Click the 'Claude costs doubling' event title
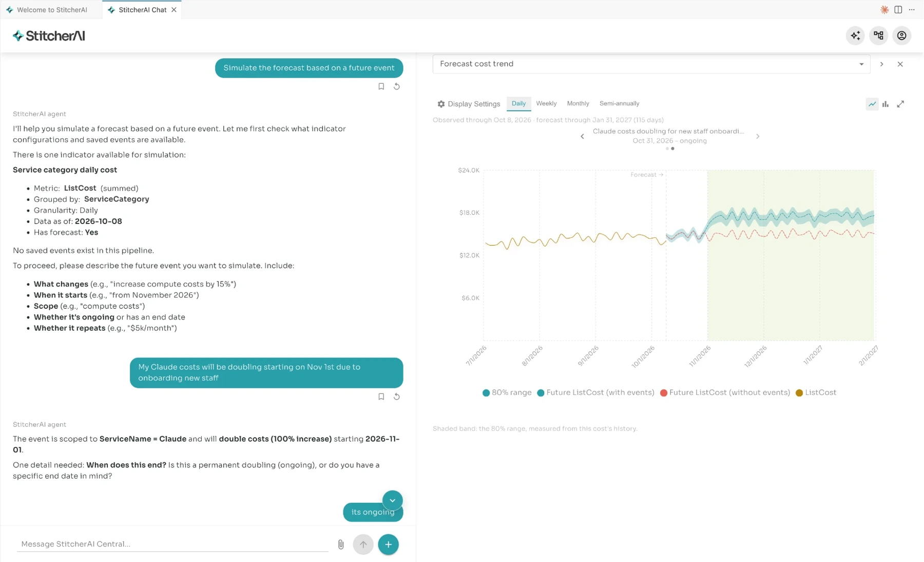 [668, 132]
